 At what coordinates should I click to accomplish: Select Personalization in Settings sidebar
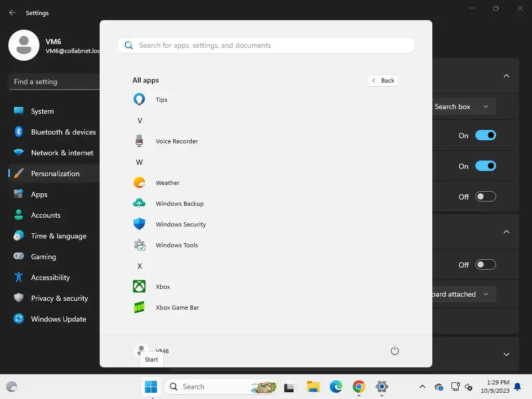point(54,174)
